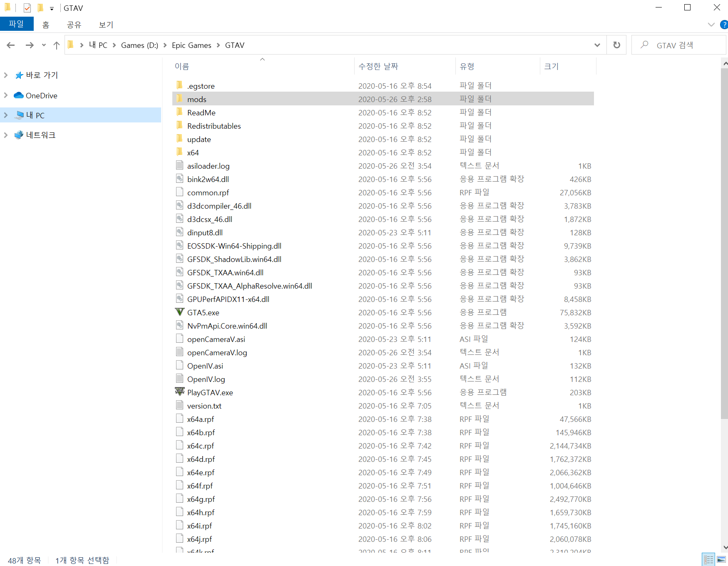Switch to large thumbnails view icon

click(721, 559)
